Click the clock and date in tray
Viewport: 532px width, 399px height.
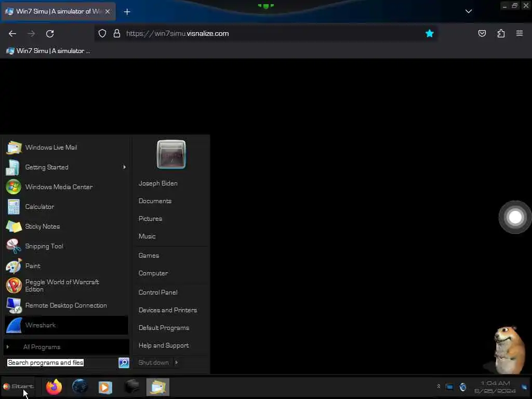pyautogui.click(x=495, y=387)
